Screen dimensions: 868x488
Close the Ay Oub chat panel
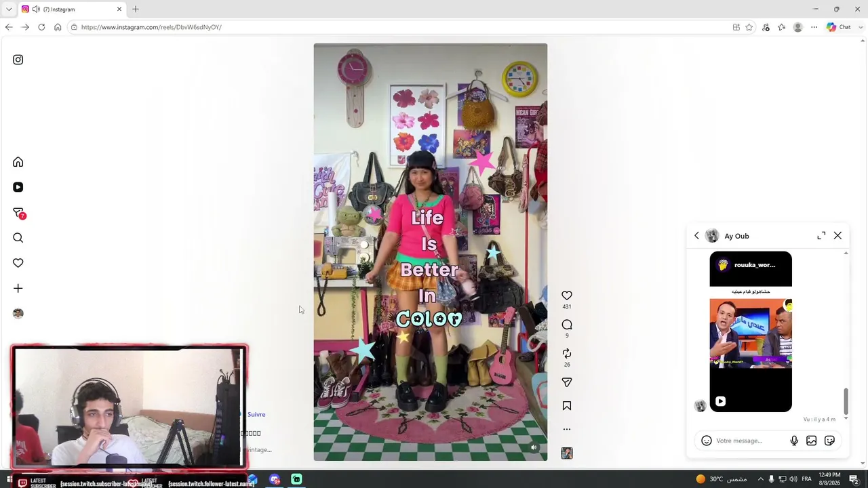(837, 235)
